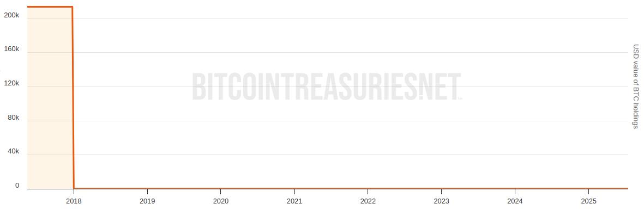
Task: Select the 2024 year label
Action: 515,201
